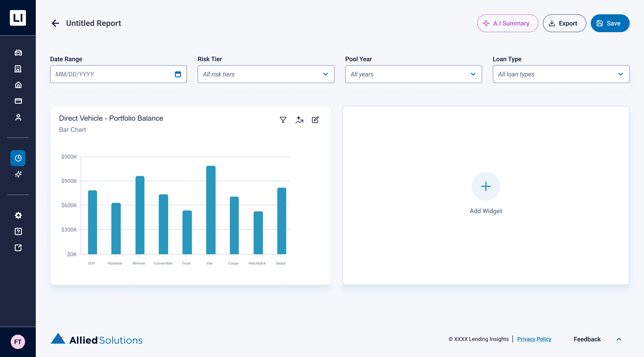Open the Pool Year dropdown
The height and width of the screenshot is (357, 644).
point(413,74)
